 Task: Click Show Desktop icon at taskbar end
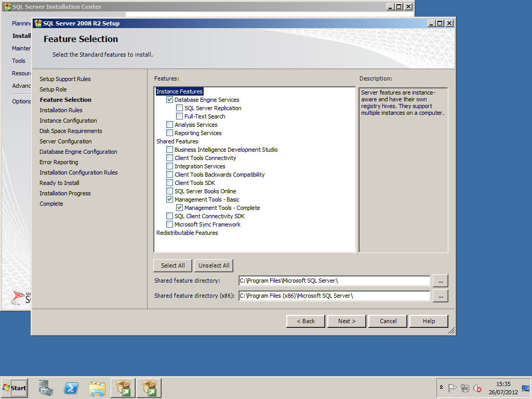[x=526, y=388]
